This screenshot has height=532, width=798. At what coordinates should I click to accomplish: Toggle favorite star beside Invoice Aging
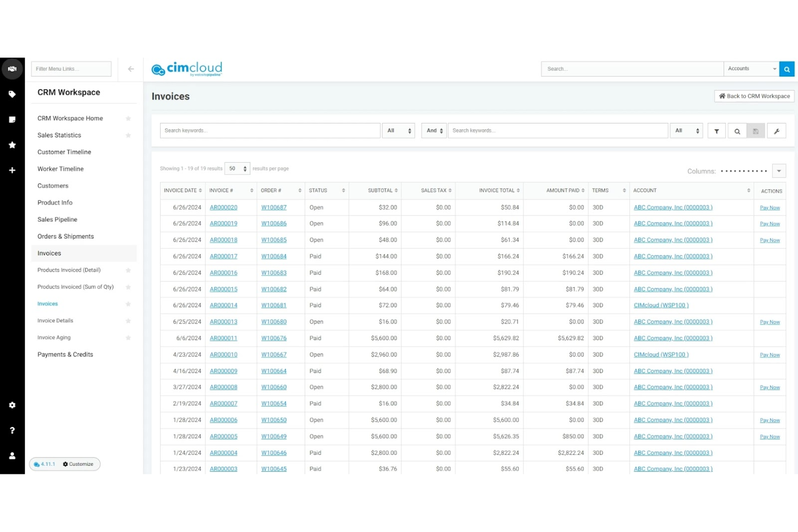128,337
